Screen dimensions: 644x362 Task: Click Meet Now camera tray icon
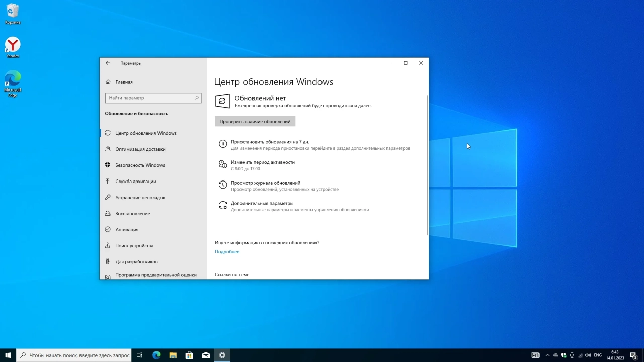click(572, 355)
